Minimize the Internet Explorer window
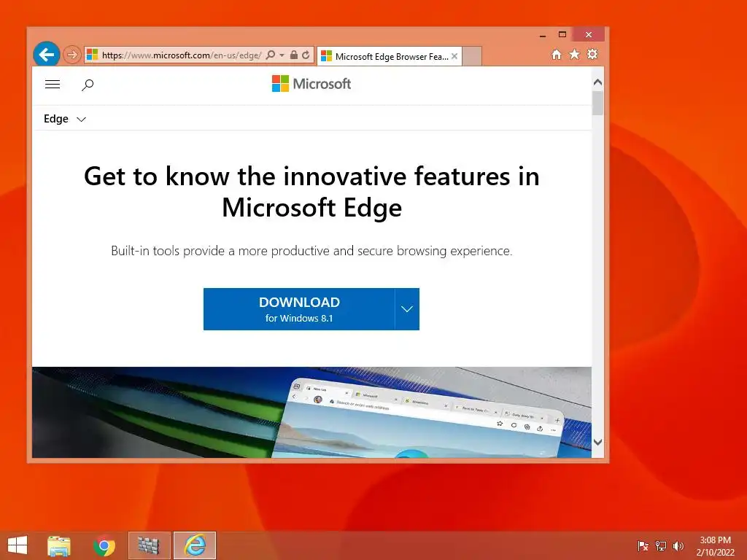 (543, 35)
